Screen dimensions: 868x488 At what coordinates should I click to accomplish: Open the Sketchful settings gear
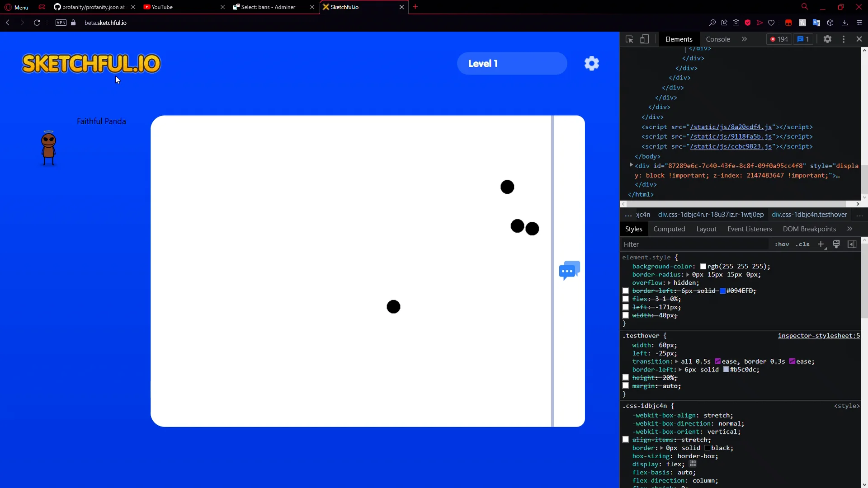point(591,63)
